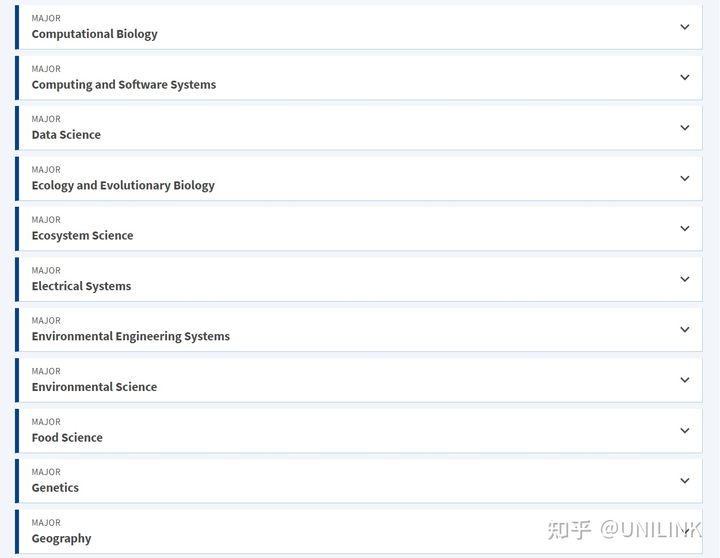Expand the Computational Biology chevron
Screen dimensions: 720x558
click(685, 27)
